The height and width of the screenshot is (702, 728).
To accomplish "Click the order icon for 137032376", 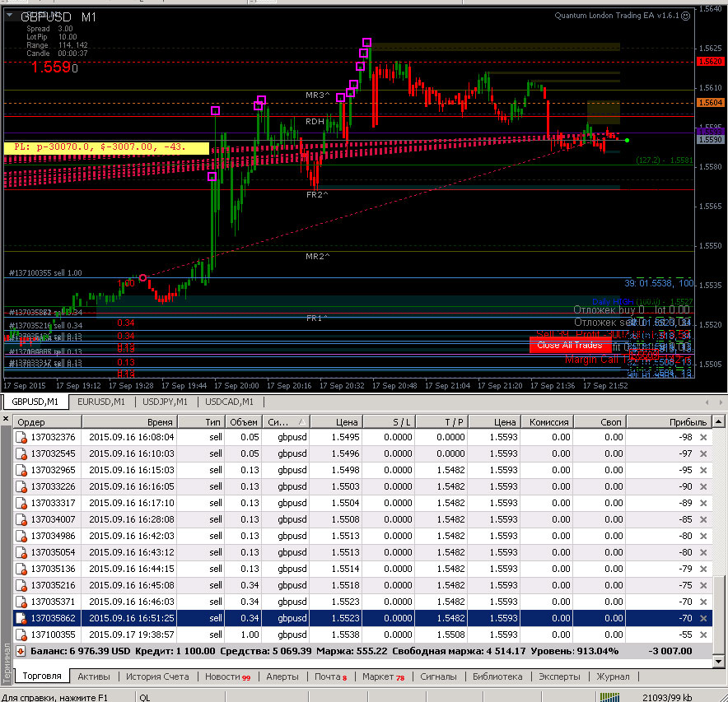I will (21, 437).
